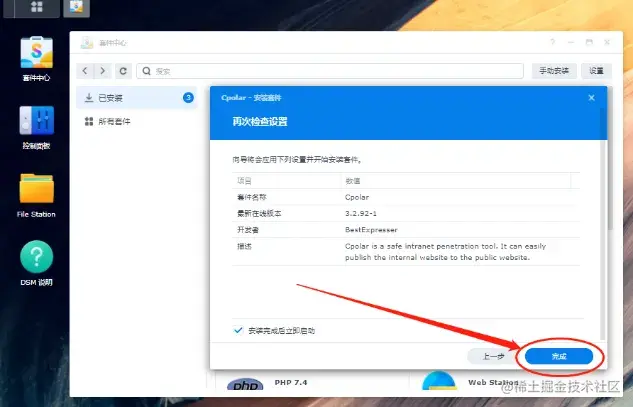Maximize the Package Center window
633x407 pixels.
(589, 42)
